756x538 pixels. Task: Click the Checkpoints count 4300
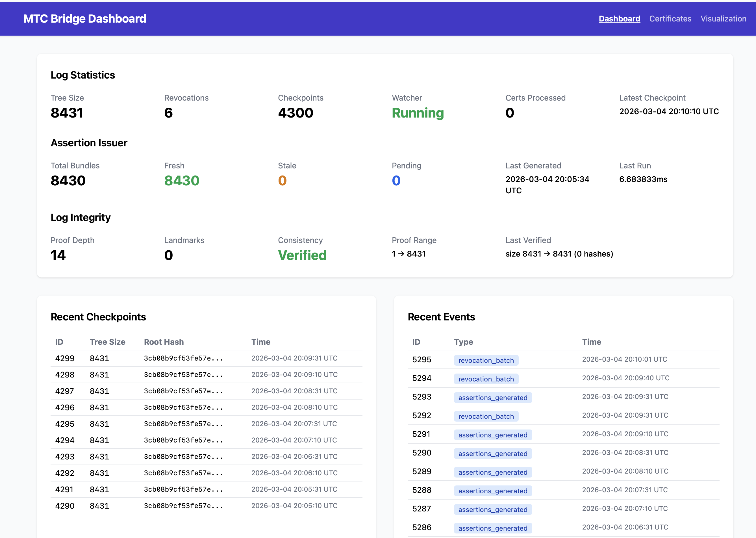pos(296,113)
